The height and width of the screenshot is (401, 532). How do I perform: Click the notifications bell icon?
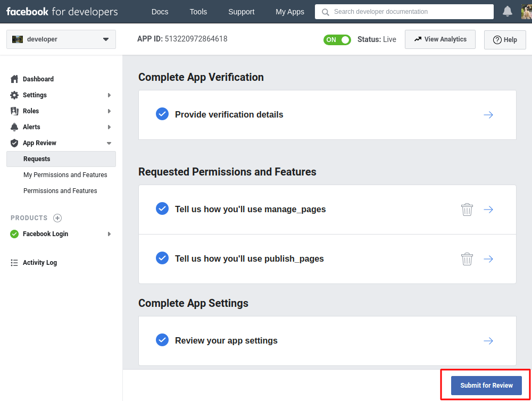[x=507, y=12]
